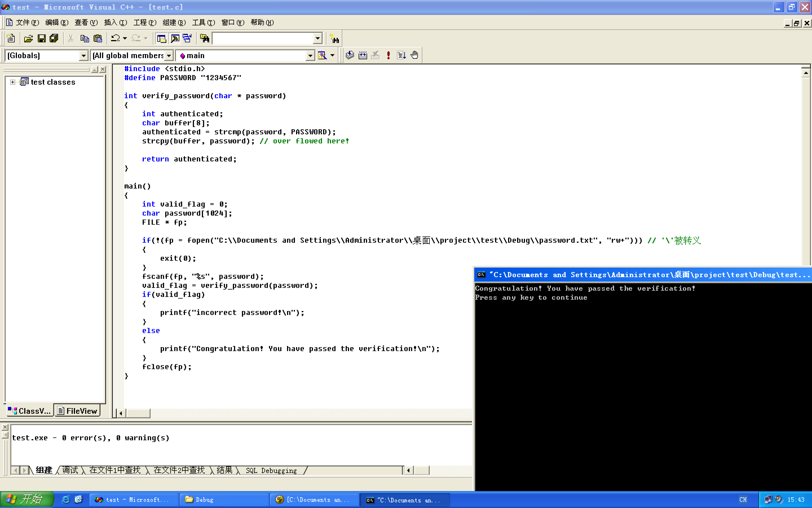Expand the test classes tree node
Viewport: 812px width, 508px height.
[x=12, y=82]
